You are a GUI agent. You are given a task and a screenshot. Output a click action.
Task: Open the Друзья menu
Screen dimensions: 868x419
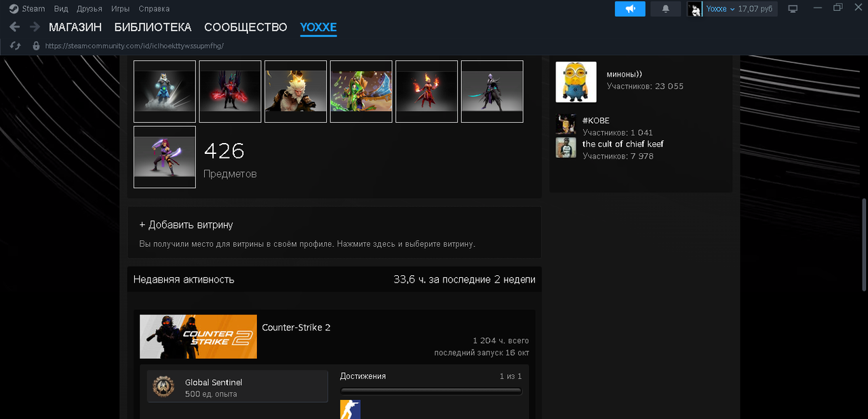90,9
